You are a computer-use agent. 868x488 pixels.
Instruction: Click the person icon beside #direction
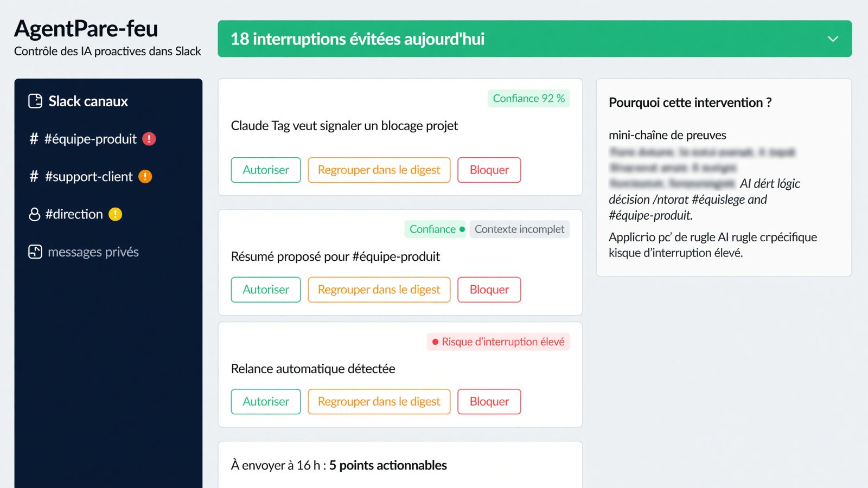[34, 215]
